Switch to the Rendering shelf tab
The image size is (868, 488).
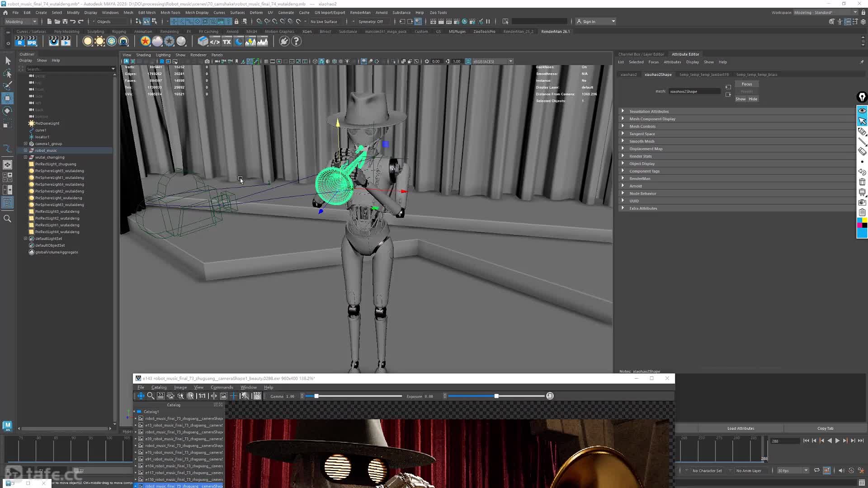point(170,32)
